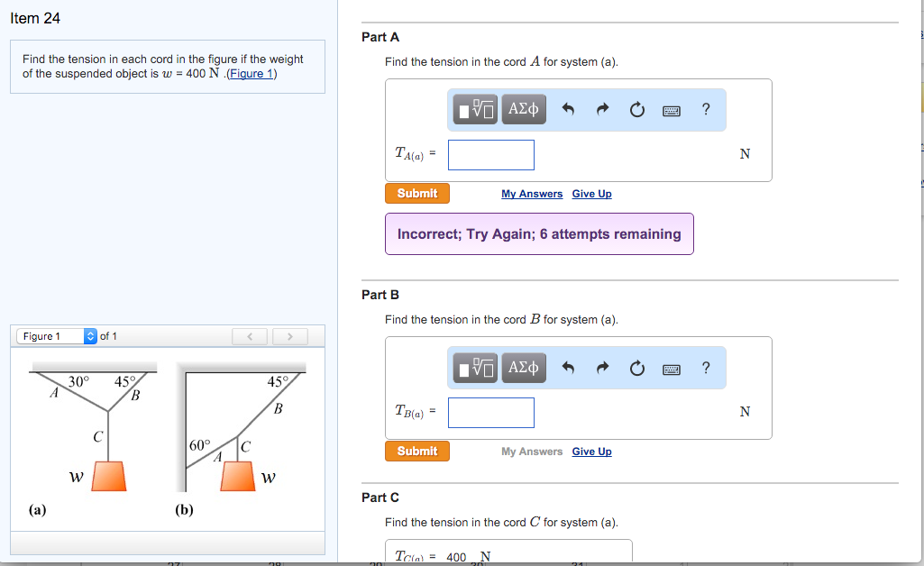Open help with the ? icon in Part B
The height and width of the screenshot is (566, 924).
[705, 367]
